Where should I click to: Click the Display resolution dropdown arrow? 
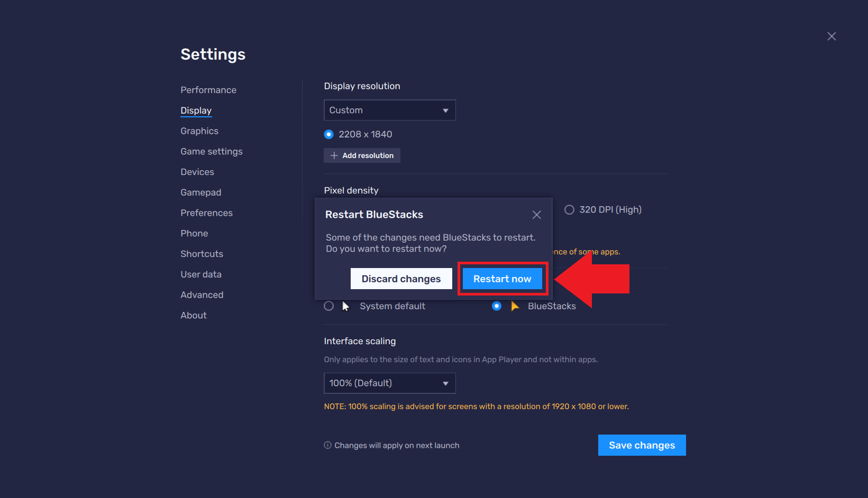tap(445, 110)
